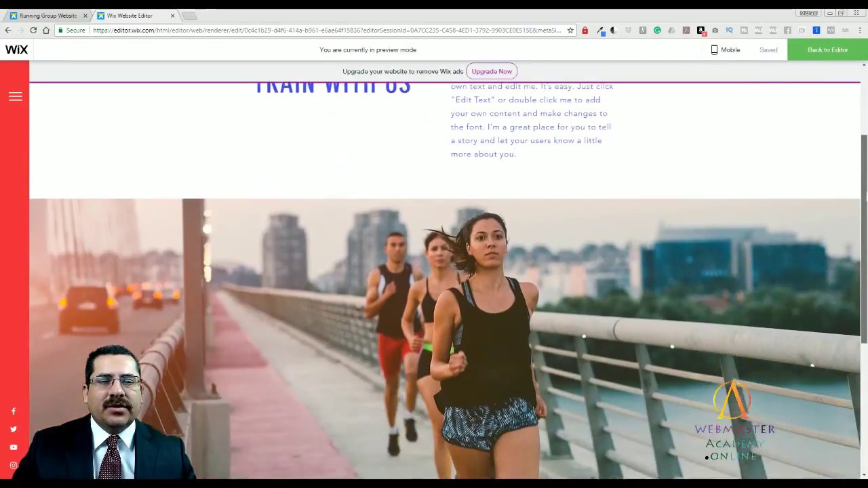Click the Wix logo in the top bar

pyautogui.click(x=16, y=49)
